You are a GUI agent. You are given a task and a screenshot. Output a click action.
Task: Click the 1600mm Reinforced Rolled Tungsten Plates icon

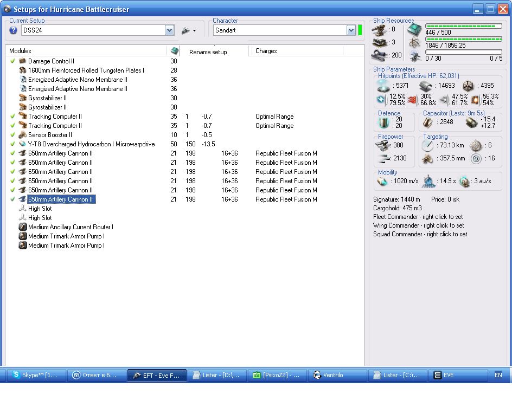[23, 70]
